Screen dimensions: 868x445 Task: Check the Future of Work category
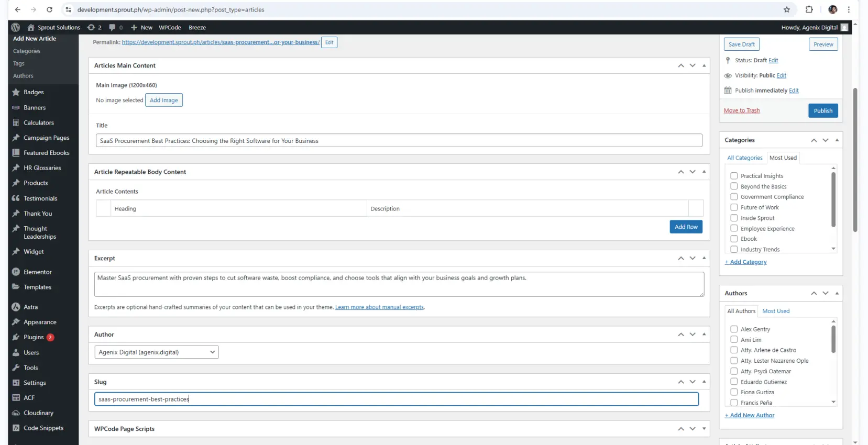(x=734, y=207)
